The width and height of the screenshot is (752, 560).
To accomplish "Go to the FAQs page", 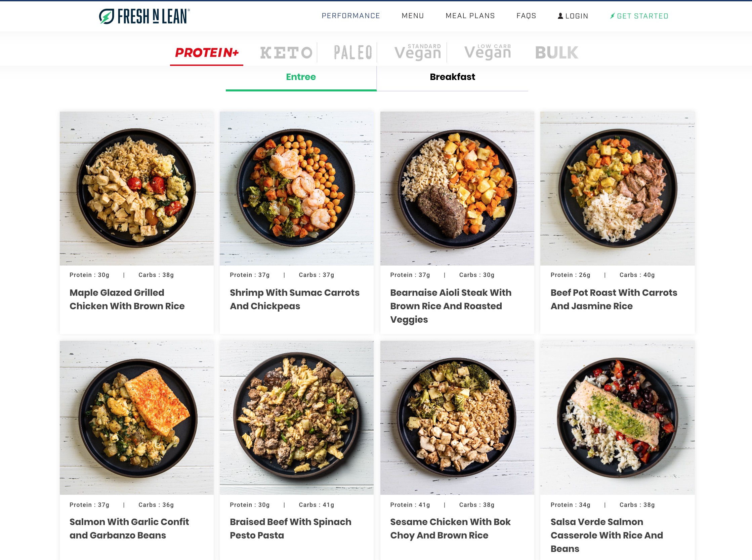I will coord(526,16).
